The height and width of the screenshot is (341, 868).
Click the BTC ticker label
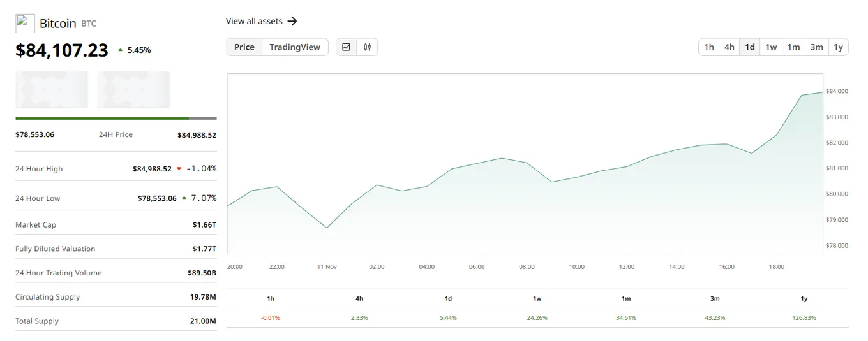click(89, 24)
